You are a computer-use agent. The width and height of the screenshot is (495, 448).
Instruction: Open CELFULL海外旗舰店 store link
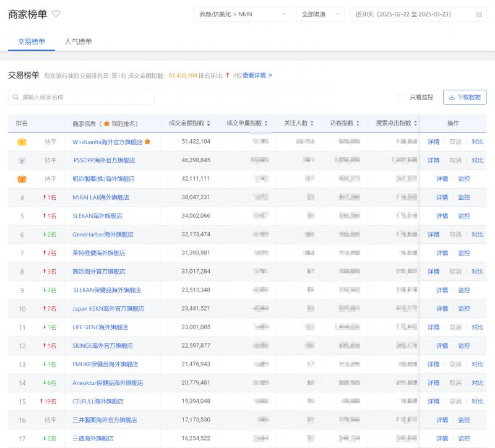click(x=98, y=402)
